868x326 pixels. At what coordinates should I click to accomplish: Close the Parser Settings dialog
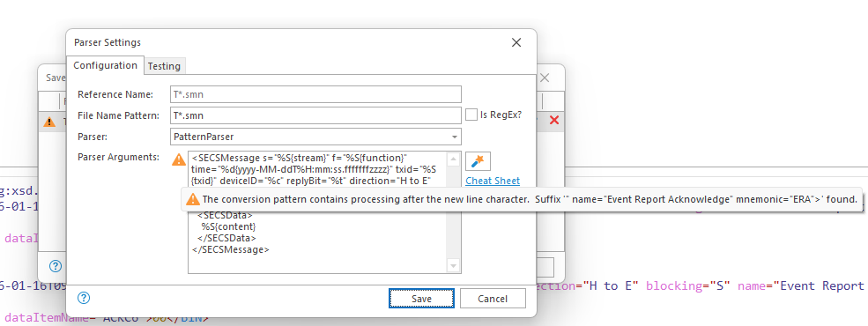pyautogui.click(x=516, y=42)
